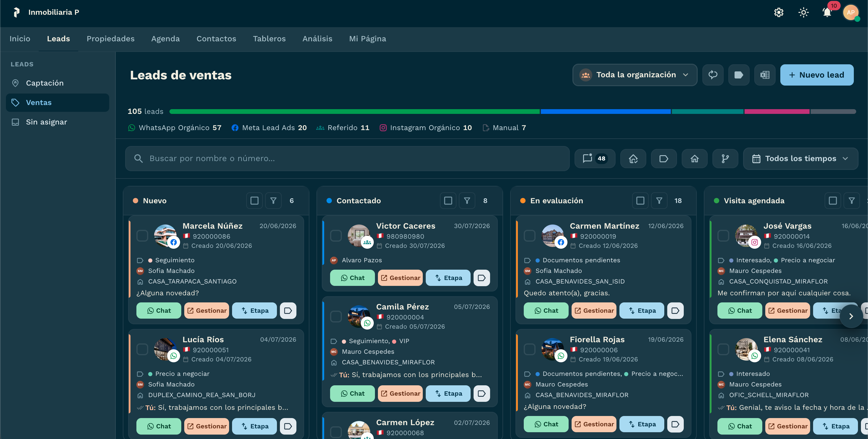Filter the Nuevo column funnel icon

pyautogui.click(x=273, y=201)
